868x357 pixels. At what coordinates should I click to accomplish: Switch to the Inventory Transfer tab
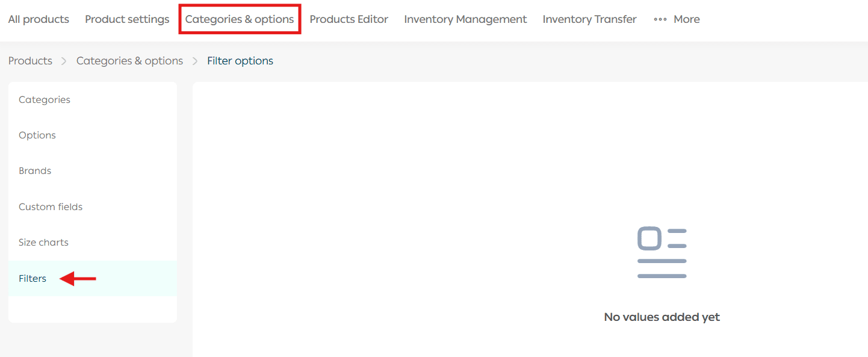click(589, 19)
